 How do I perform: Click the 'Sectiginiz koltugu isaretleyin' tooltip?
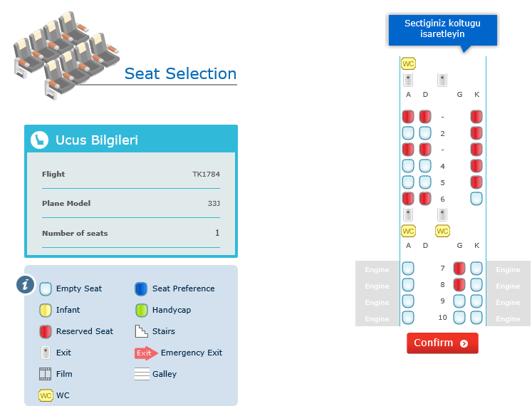442,28
